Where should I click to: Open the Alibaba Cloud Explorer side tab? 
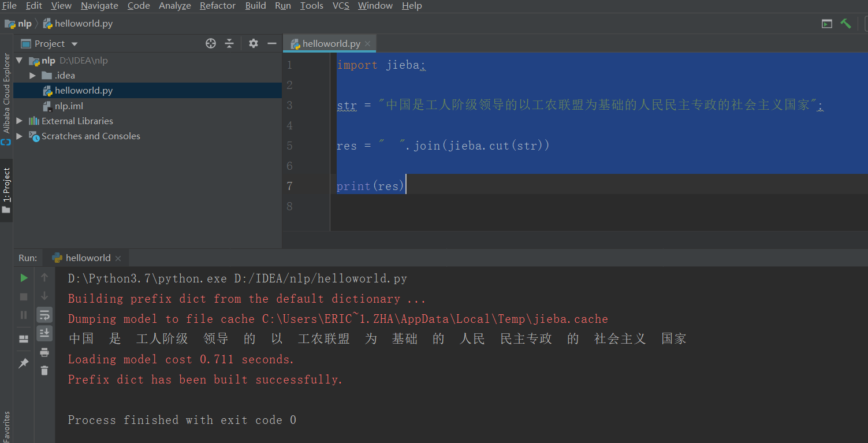click(x=6, y=99)
